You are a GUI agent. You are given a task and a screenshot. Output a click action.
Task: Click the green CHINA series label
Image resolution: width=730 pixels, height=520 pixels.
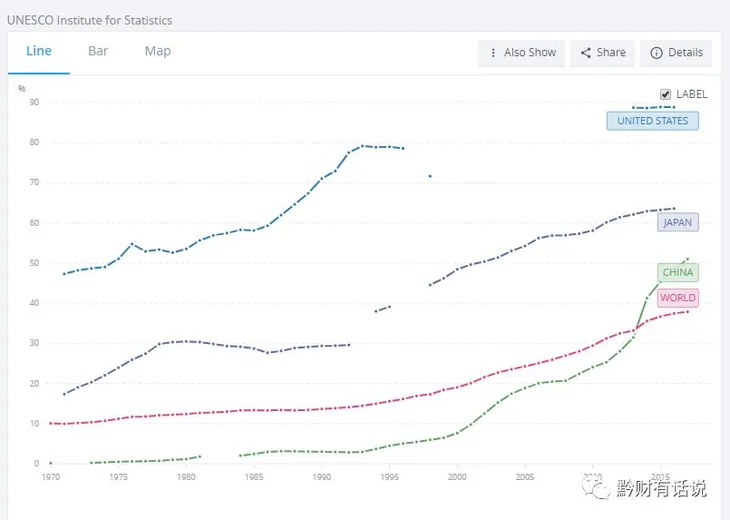(677, 272)
